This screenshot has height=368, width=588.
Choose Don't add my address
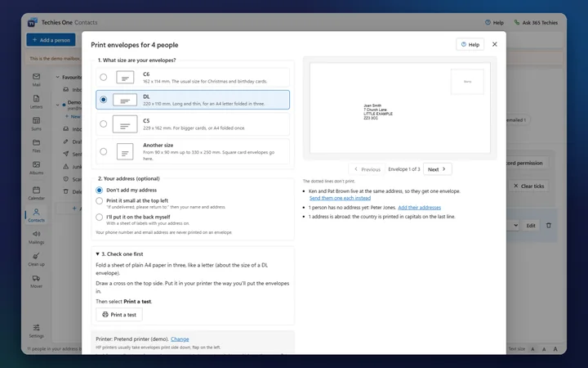point(99,190)
